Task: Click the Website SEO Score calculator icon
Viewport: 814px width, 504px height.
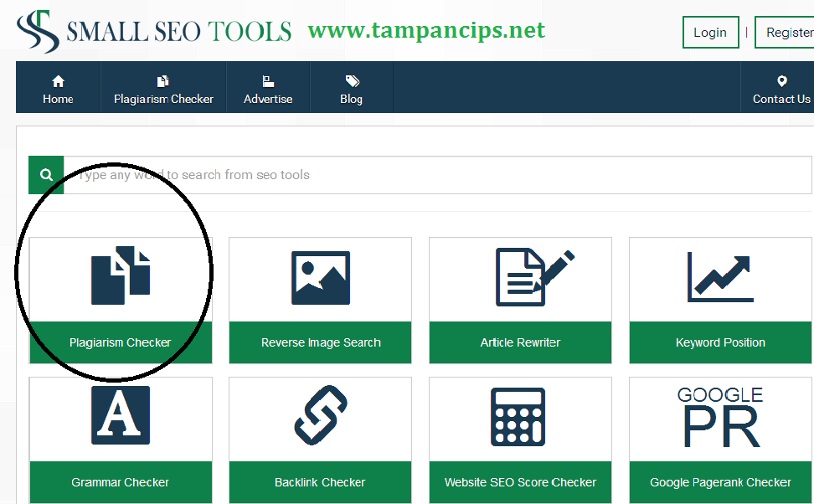Action: point(518,417)
